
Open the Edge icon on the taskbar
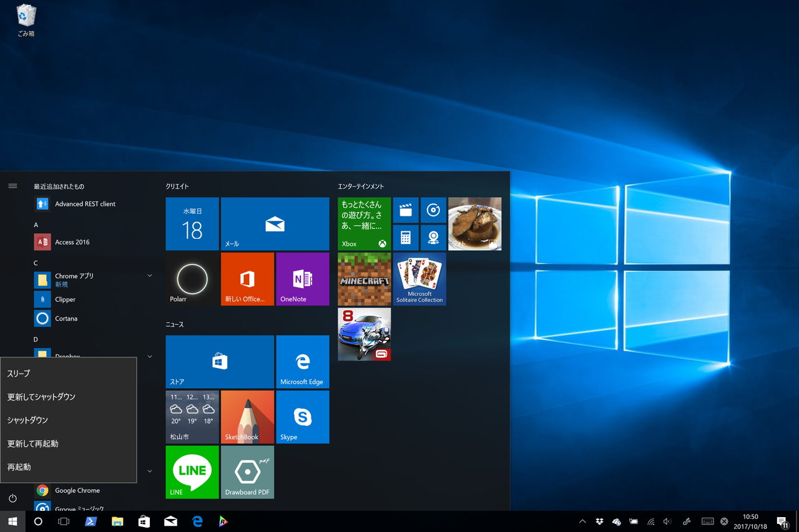197,521
